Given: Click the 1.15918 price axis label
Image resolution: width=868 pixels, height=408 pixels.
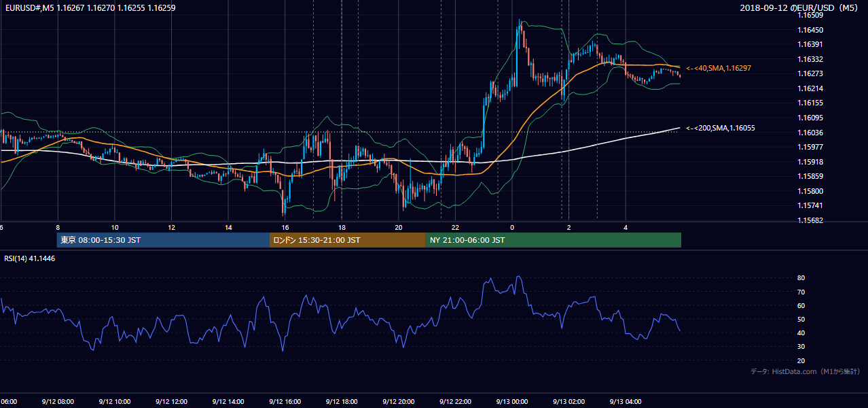Looking at the screenshot, I should click(x=810, y=162).
